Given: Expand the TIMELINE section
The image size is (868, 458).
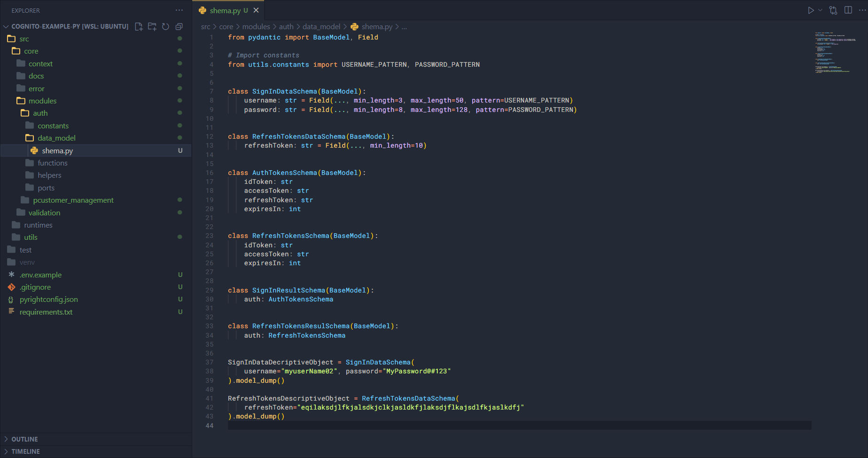Looking at the screenshot, I should (25, 451).
